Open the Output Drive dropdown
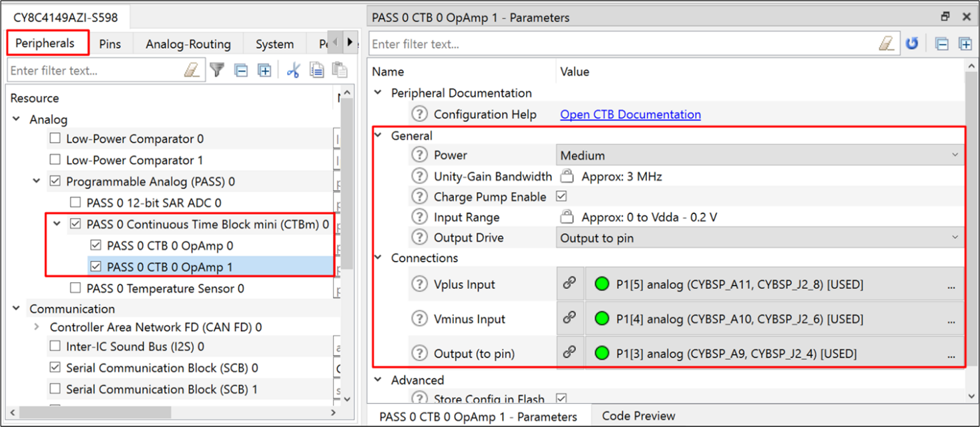The height and width of the screenshot is (427, 980). click(x=760, y=238)
